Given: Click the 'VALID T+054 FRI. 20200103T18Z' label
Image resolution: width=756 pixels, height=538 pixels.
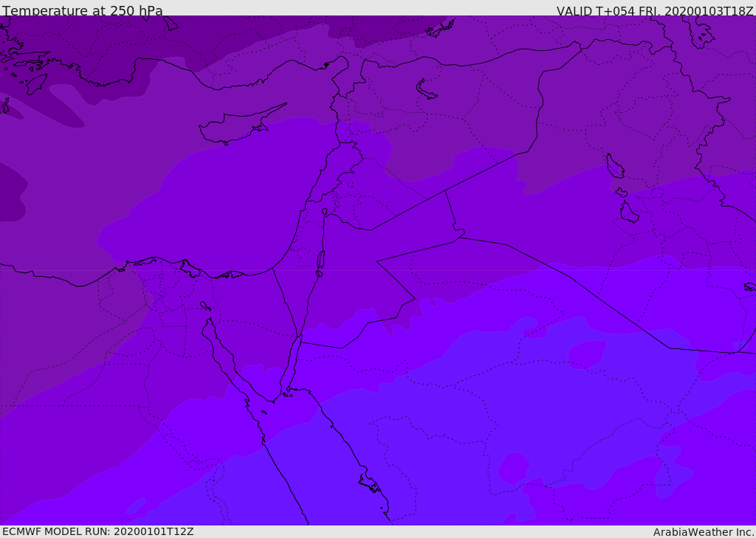Looking at the screenshot, I should tap(655, 10).
